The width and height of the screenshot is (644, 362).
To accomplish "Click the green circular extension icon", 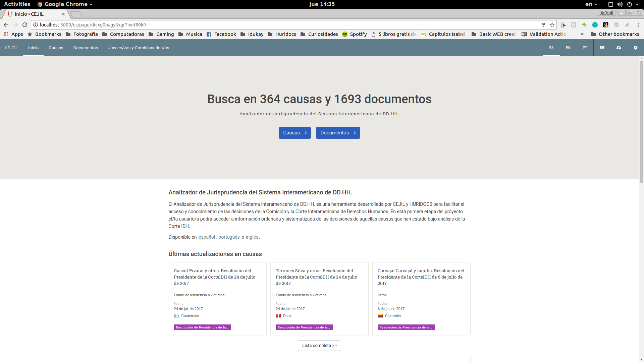I will (x=595, y=25).
